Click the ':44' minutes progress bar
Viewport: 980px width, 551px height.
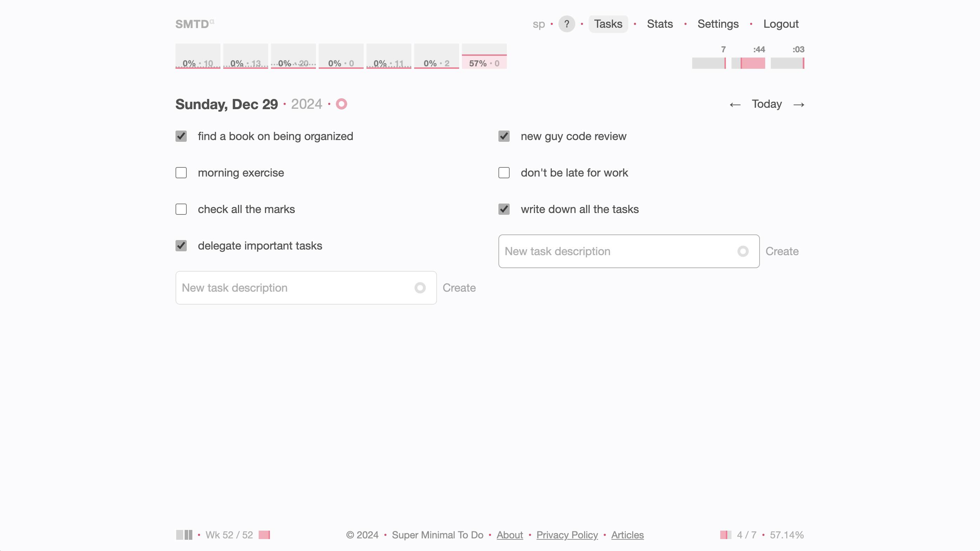[748, 63]
